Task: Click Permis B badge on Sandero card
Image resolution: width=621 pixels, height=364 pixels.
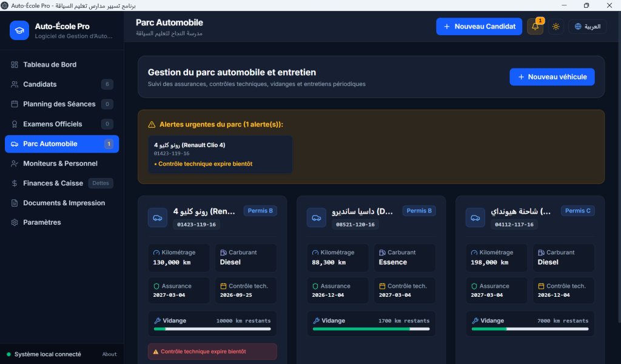Action: click(x=419, y=211)
